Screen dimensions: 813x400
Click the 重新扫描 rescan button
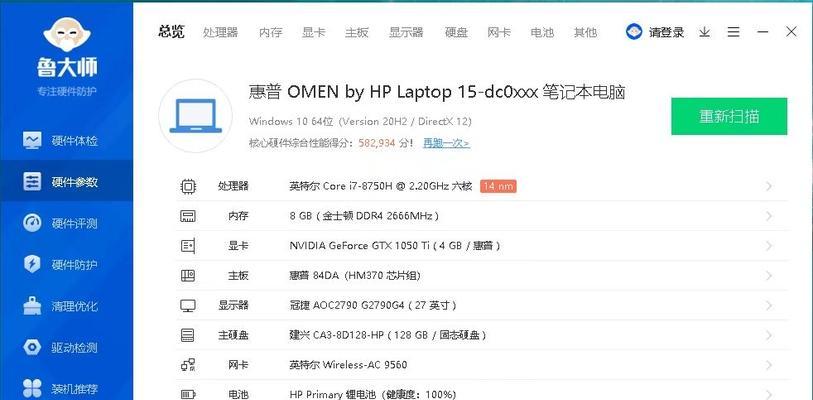coord(729,116)
